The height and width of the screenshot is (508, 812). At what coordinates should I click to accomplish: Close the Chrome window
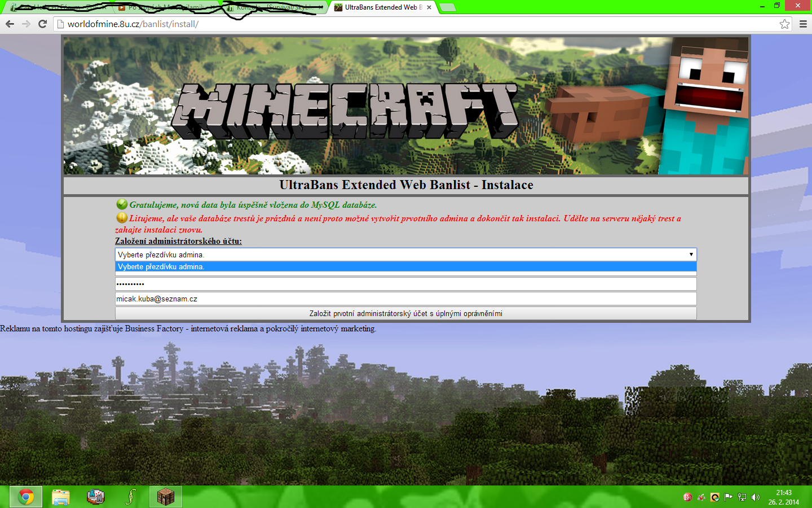pyautogui.click(x=798, y=5)
